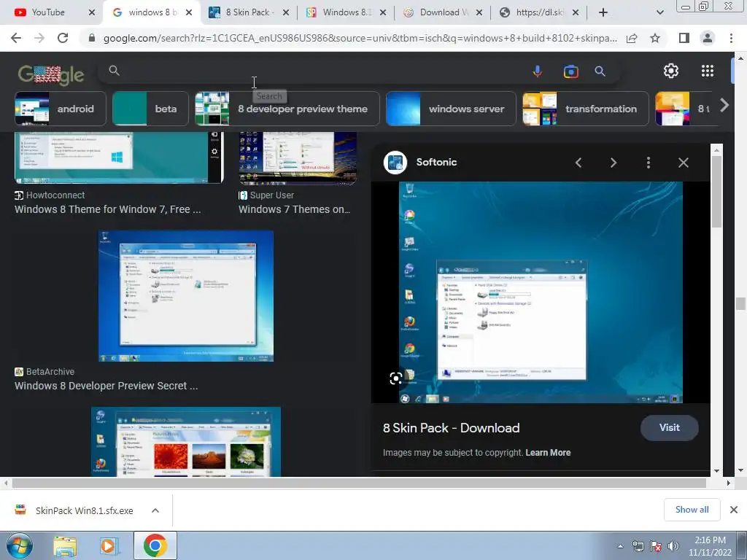This screenshot has height=560, width=747.
Task: Select the windows server chip
Action: [x=451, y=109]
